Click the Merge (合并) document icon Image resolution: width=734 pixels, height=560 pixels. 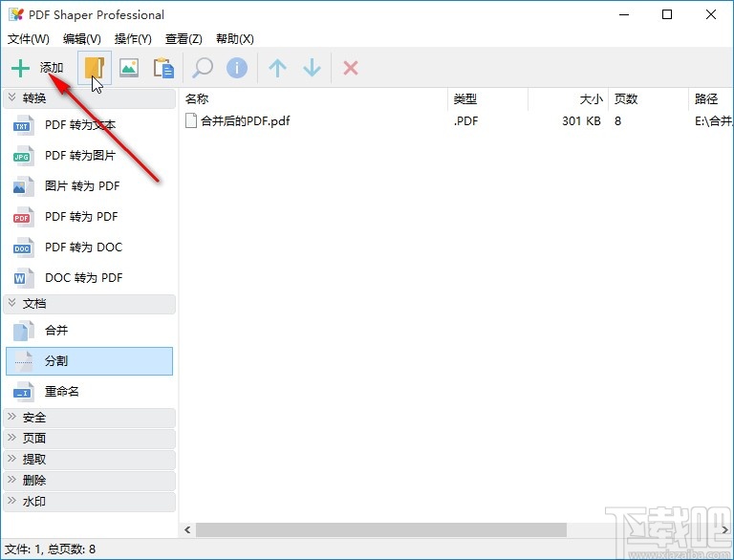coord(23,331)
